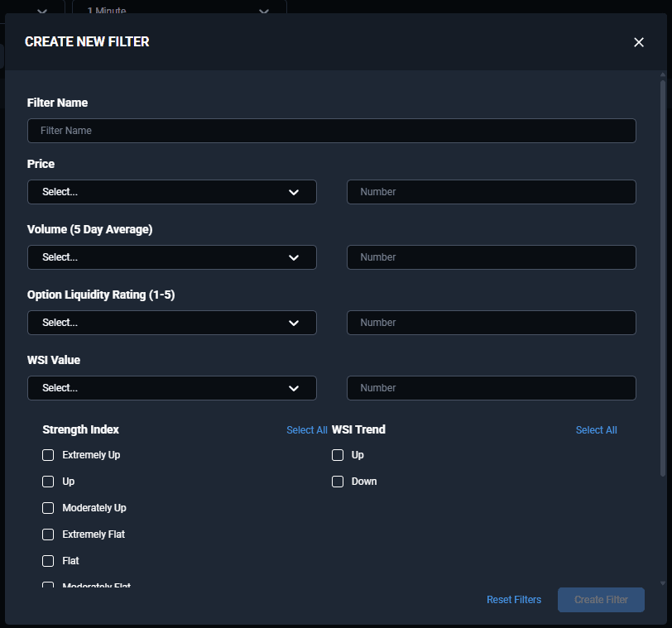Screen dimensions: 672x628
Task: Open the Price comparison dropdown
Action: point(172,192)
